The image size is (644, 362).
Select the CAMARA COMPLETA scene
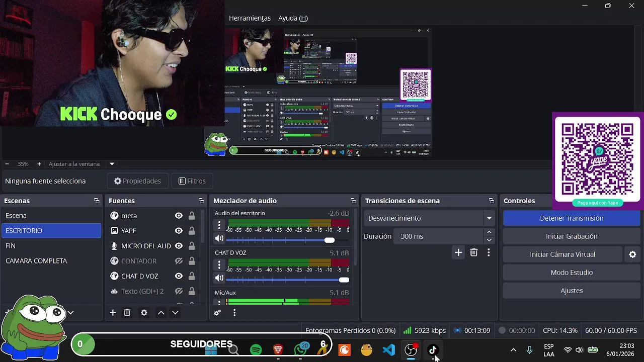pyautogui.click(x=51, y=261)
